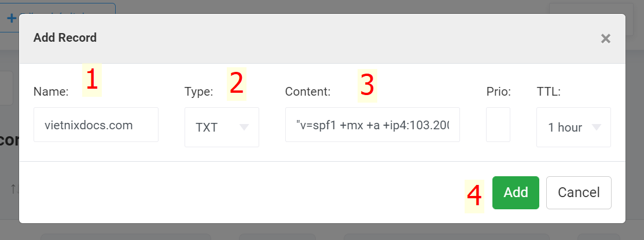Click the Cancel button

click(x=579, y=192)
